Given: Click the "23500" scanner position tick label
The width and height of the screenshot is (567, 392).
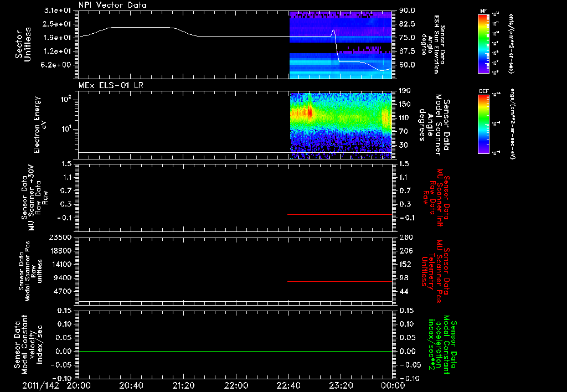Looking at the screenshot, I should [x=60, y=237].
